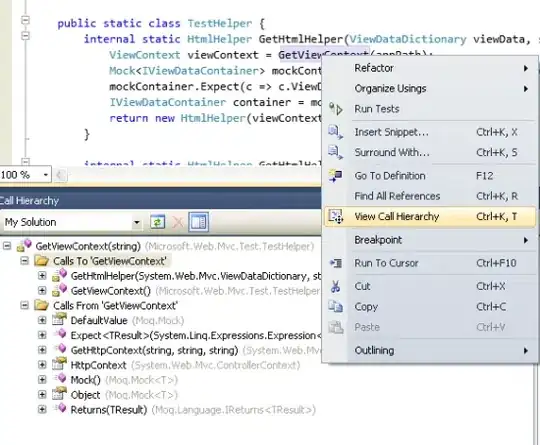Viewport: 540px width, 445px height.
Task: Open the 100 % zoom dropdown
Action: [45, 175]
